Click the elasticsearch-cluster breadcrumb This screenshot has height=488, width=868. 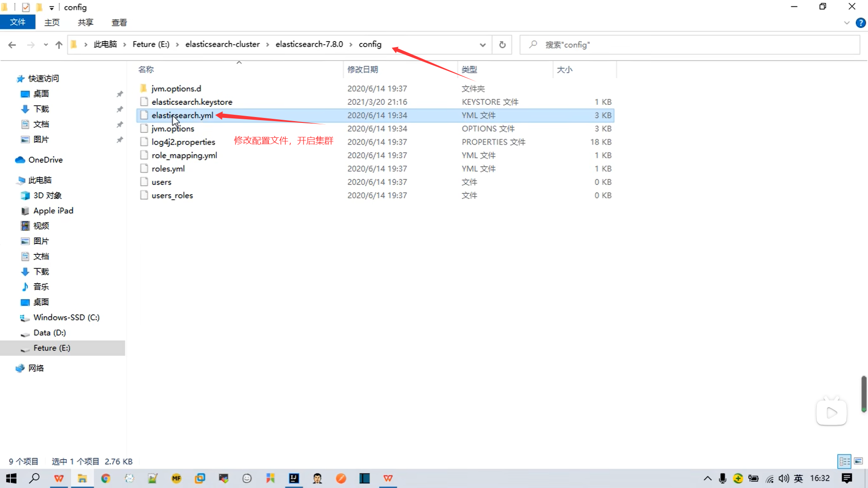pos(222,44)
